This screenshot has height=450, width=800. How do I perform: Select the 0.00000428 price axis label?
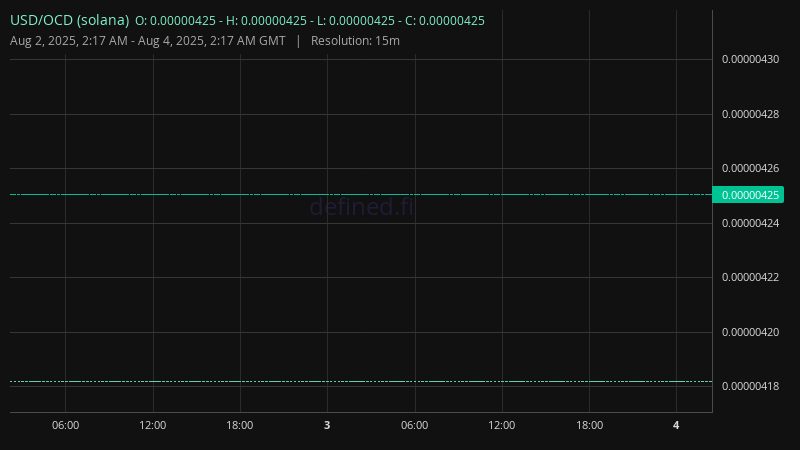click(750, 114)
